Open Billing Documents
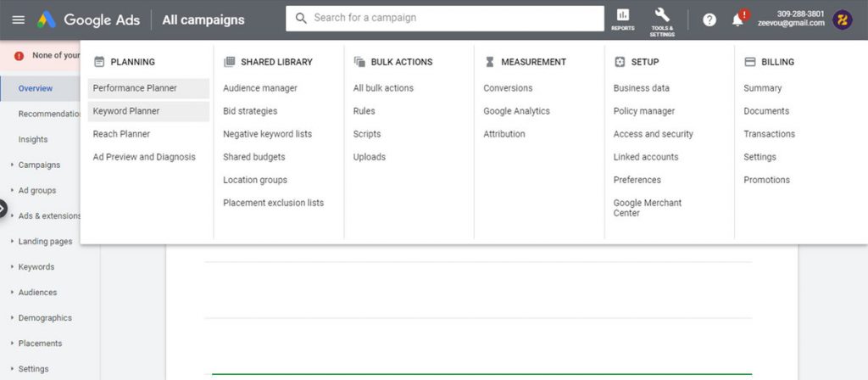 [766, 111]
